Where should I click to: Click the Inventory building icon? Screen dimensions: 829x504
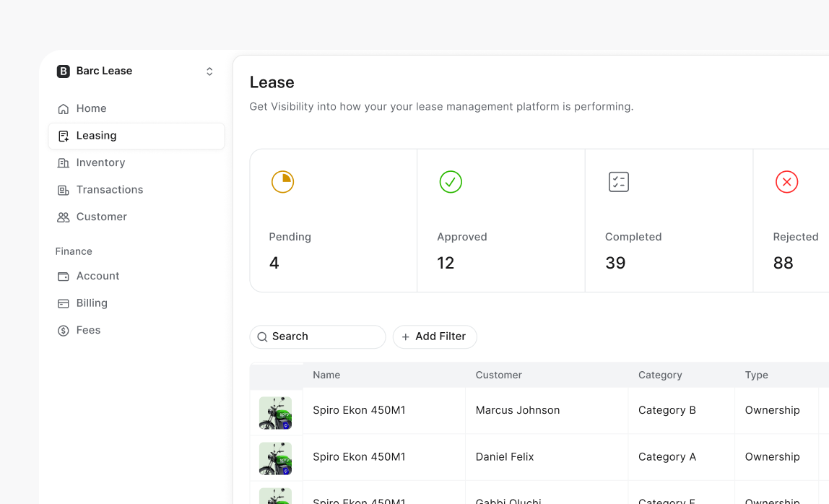pyautogui.click(x=64, y=163)
